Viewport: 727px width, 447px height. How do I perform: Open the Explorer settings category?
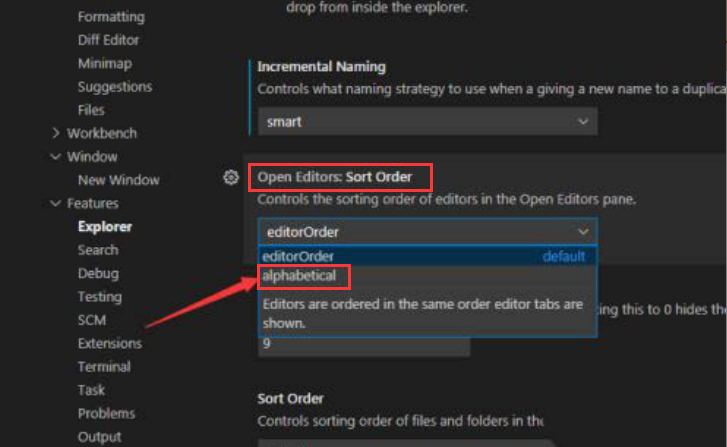coord(105,226)
